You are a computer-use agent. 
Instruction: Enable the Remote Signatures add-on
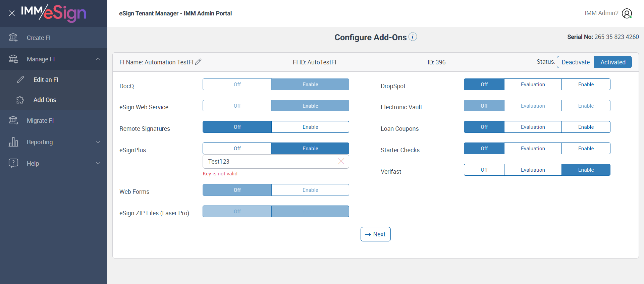pyautogui.click(x=310, y=127)
